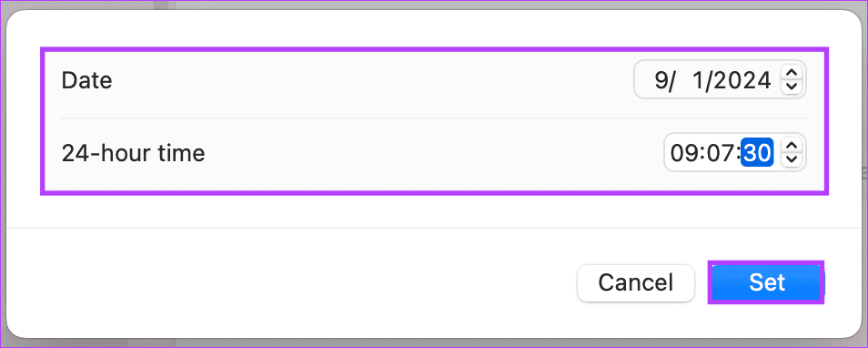868x348 pixels.
Task: Click empty space in the Date row
Action: tap(371, 81)
